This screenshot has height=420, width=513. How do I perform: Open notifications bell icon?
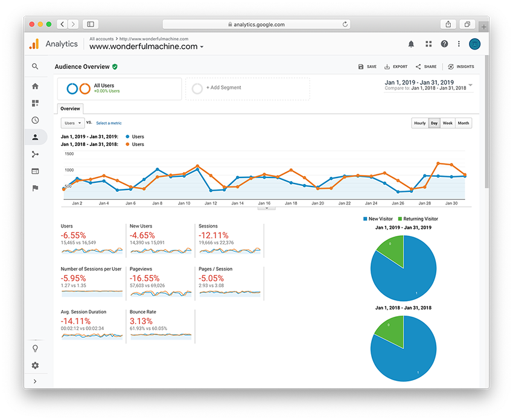[411, 44]
